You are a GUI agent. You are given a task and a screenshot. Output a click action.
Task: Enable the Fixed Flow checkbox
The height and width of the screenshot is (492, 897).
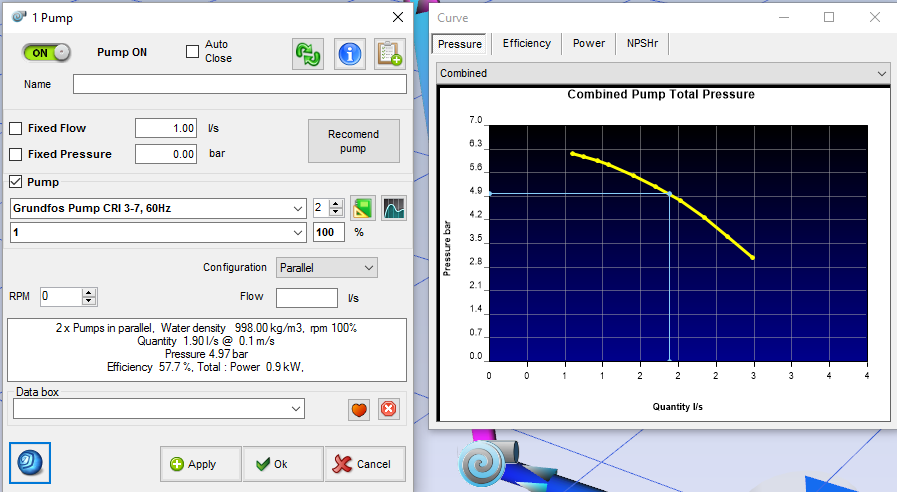click(x=16, y=129)
